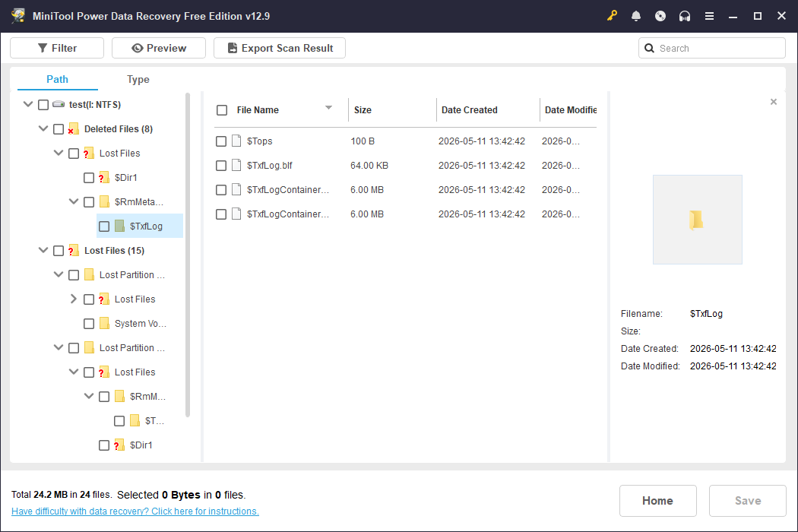The width and height of the screenshot is (798, 532).
Task: Click the Save button
Action: pyautogui.click(x=748, y=500)
